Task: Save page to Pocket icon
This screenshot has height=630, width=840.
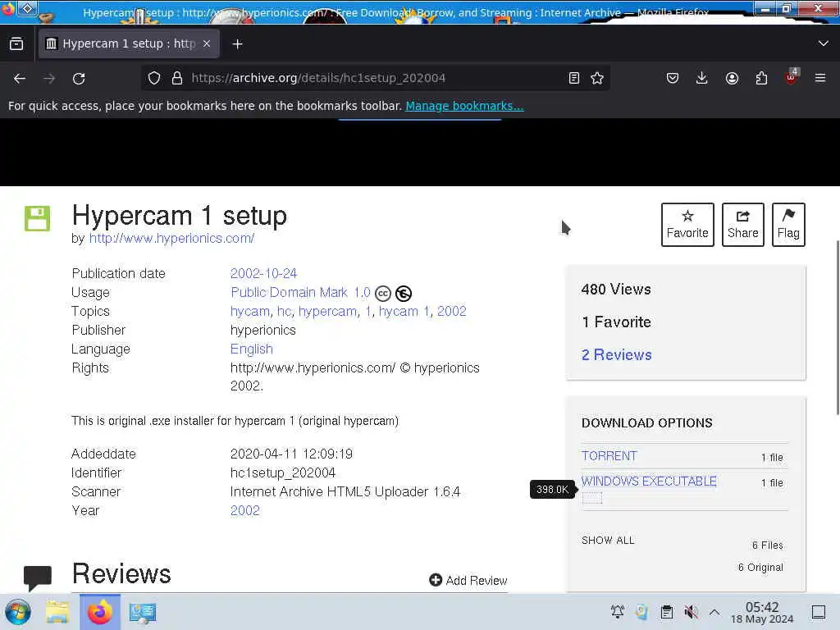Action: coord(673,78)
